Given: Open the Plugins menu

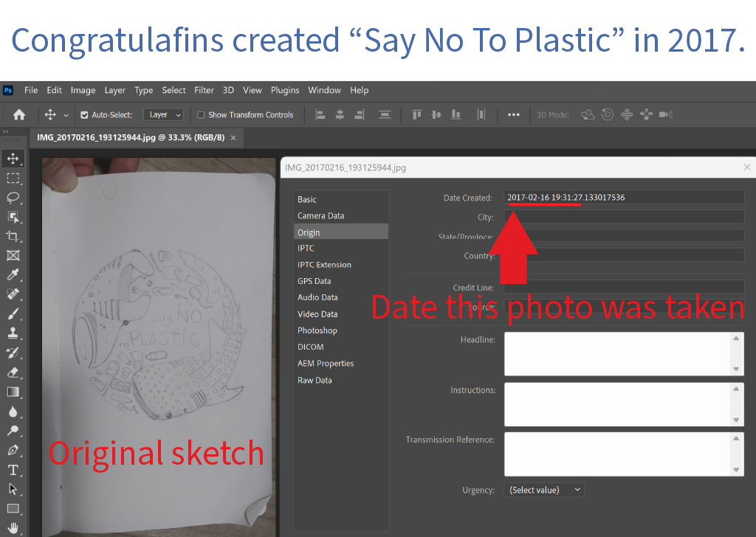Looking at the screenshot, I should pyautogui.click(x=285, y=90).
